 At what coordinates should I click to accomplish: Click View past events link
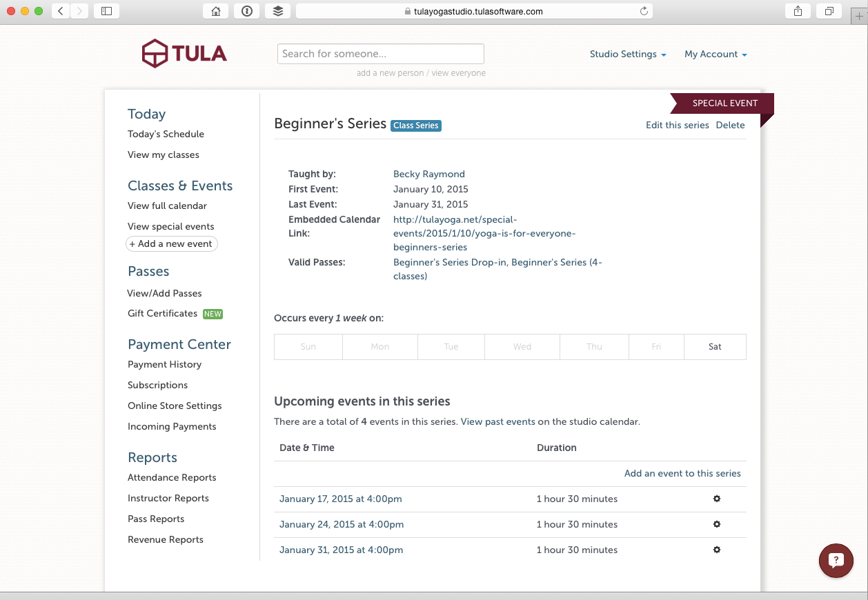click(x=498, y=421)
